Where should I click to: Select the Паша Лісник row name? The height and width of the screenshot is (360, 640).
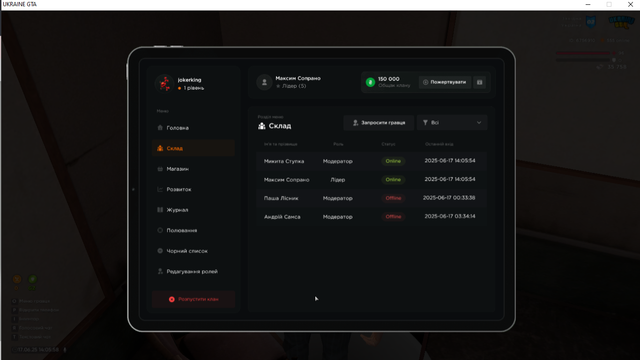click(x=281, y=198)
